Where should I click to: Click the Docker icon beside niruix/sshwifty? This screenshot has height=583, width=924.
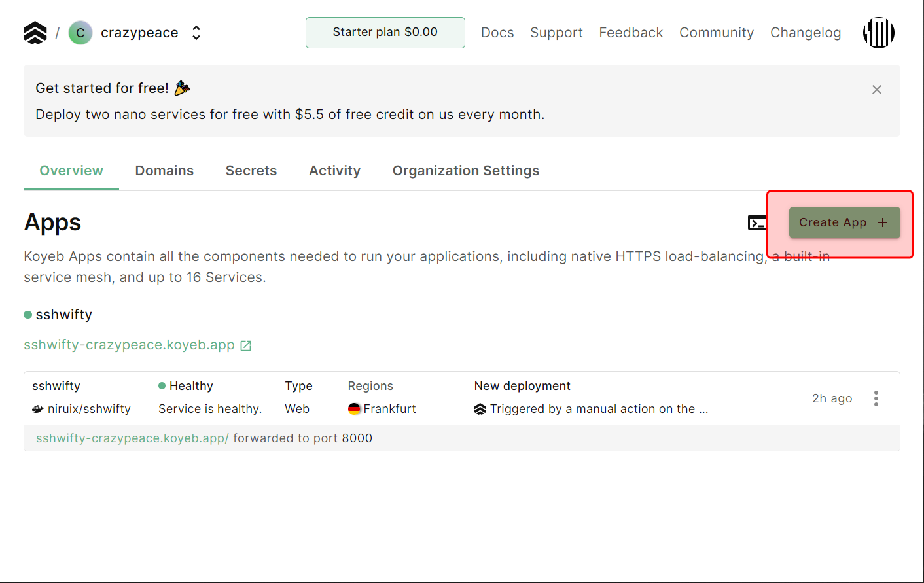(38, 409)
